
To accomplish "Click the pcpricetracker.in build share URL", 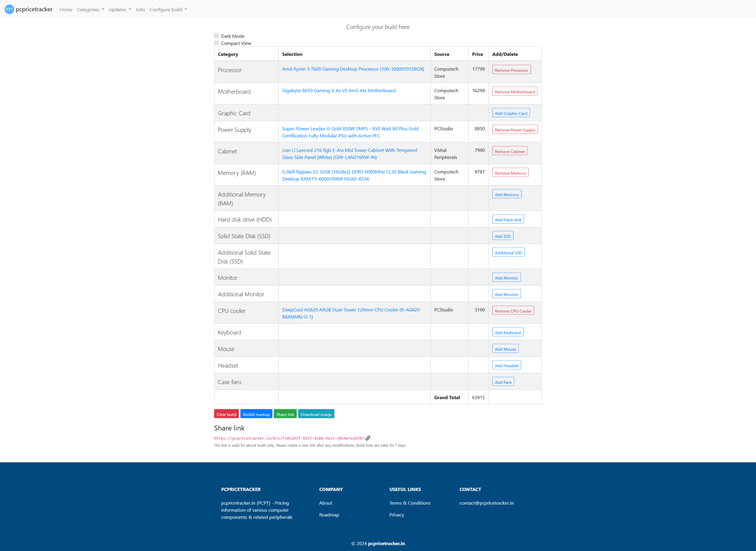I will (x=289, y=438).
